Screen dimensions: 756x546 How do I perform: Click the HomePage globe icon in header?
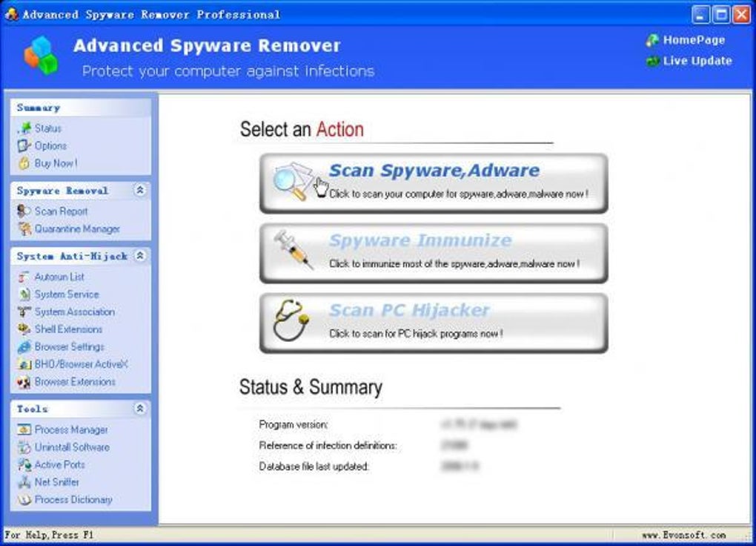(652, 40)
